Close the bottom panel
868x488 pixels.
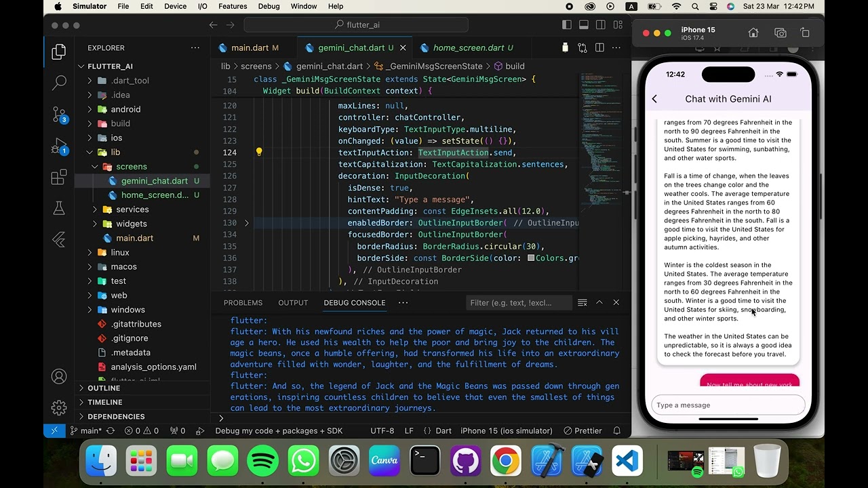[x=616, y=302]
